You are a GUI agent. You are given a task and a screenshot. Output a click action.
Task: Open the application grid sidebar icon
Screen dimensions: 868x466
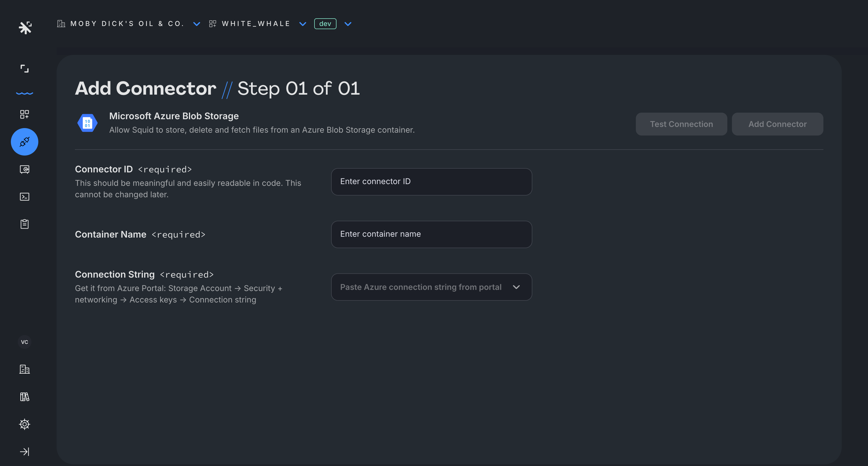point(25,114)
